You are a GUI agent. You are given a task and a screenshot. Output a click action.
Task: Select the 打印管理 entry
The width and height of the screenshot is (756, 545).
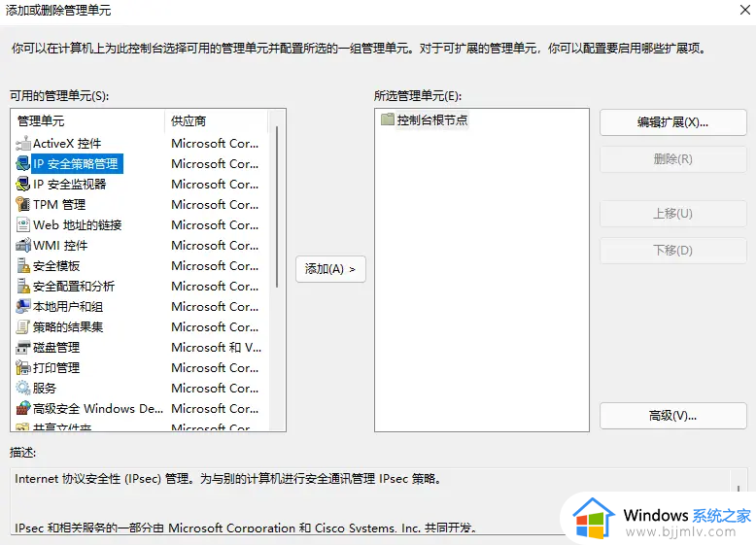[56, 367]
